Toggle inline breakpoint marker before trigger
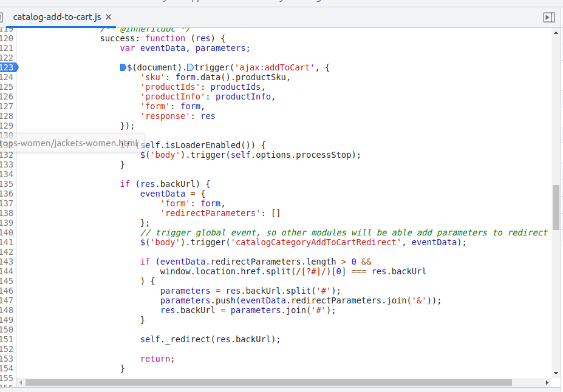Screen dimensions: 563x392 click(x=190, y=67)
